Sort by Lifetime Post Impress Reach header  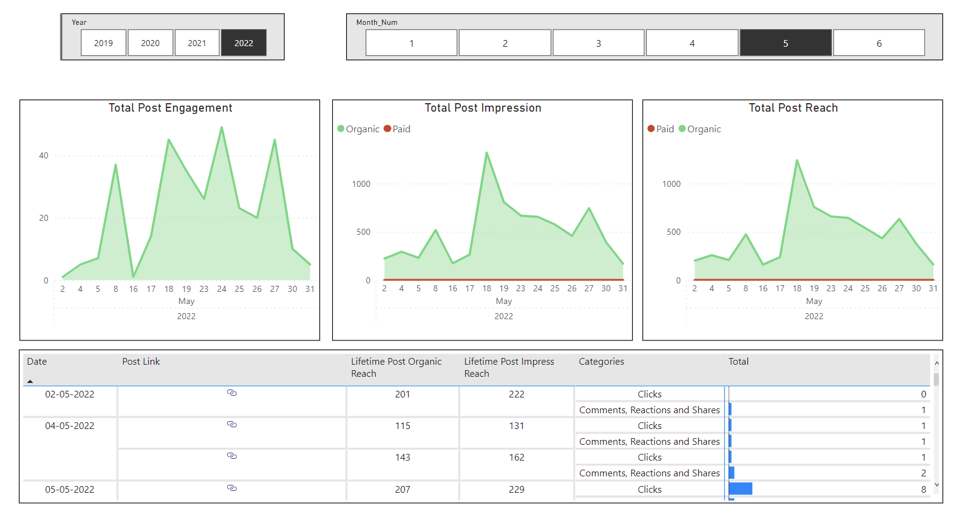[509, 368]
